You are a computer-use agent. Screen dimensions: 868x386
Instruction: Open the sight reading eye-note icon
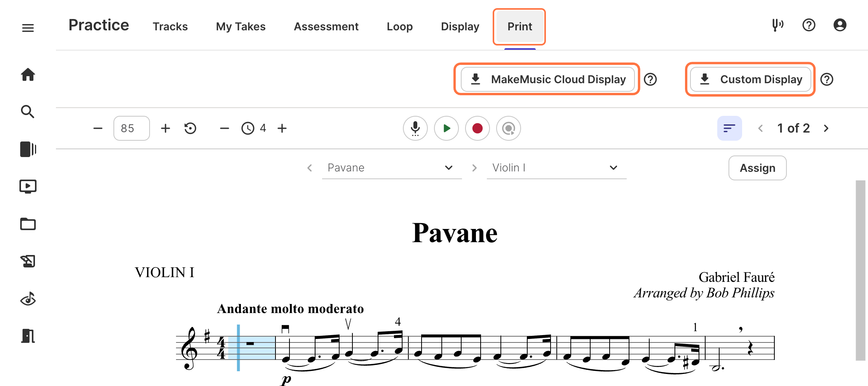point(28,299)
